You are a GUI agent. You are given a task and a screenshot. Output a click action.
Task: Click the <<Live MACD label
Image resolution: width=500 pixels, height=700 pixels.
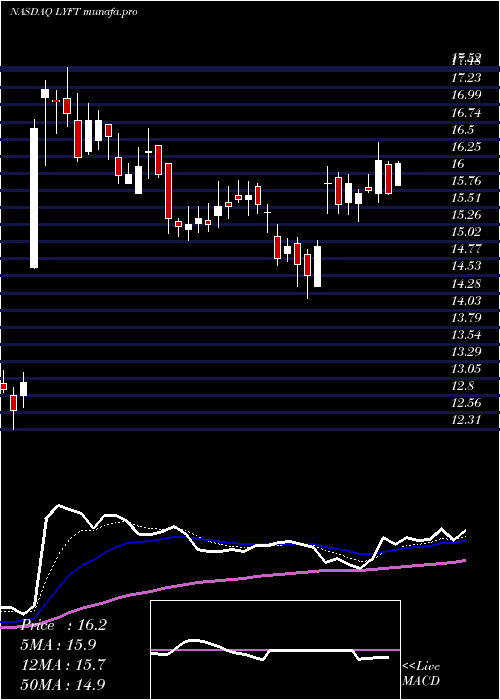[421, 674]
